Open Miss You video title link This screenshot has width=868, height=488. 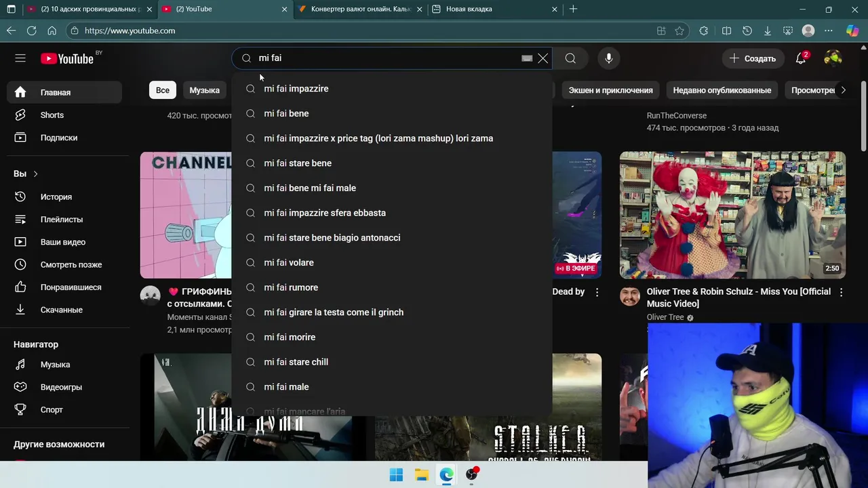click(738, 298)
